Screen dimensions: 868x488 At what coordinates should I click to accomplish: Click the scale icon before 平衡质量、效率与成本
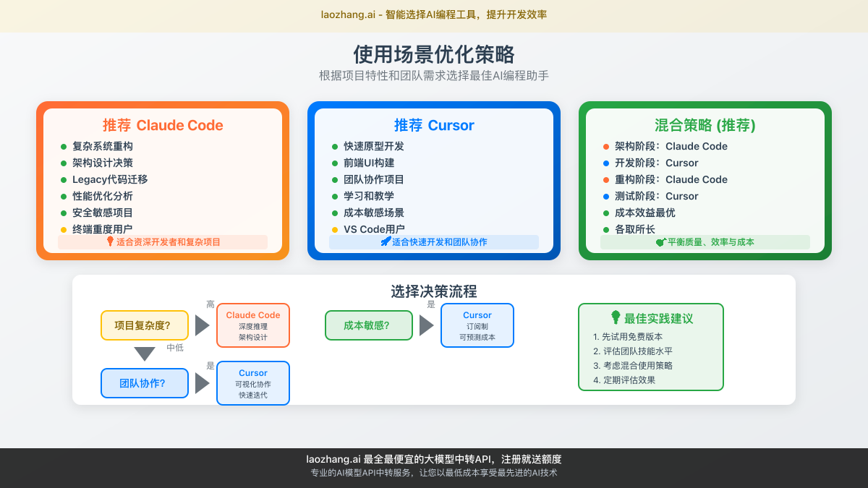pos(661,242)
